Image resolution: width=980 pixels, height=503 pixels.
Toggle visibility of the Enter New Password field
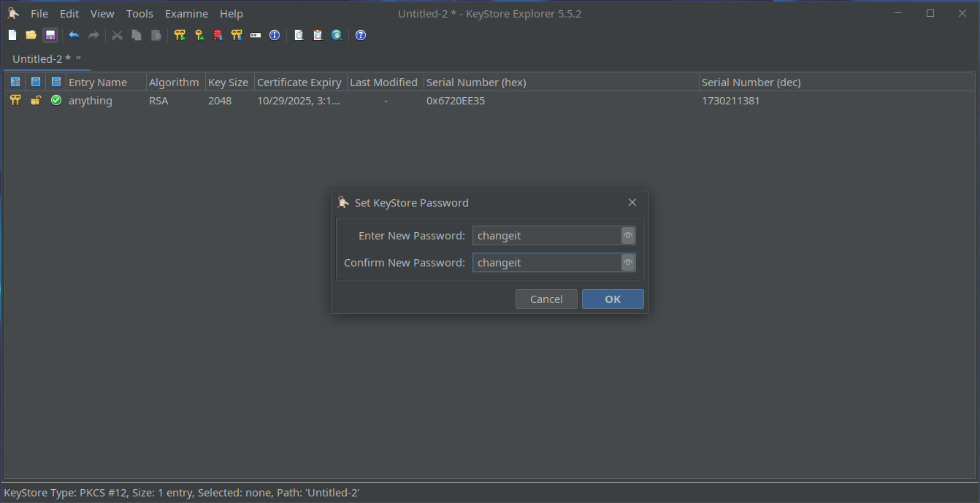[x=627, y=235]
